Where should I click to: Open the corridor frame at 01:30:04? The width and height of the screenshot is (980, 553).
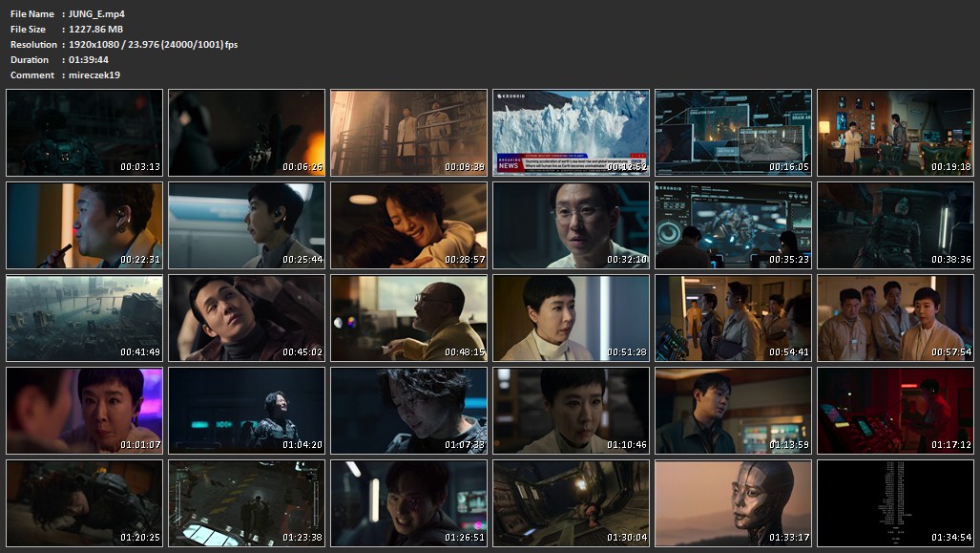[572, 503]
